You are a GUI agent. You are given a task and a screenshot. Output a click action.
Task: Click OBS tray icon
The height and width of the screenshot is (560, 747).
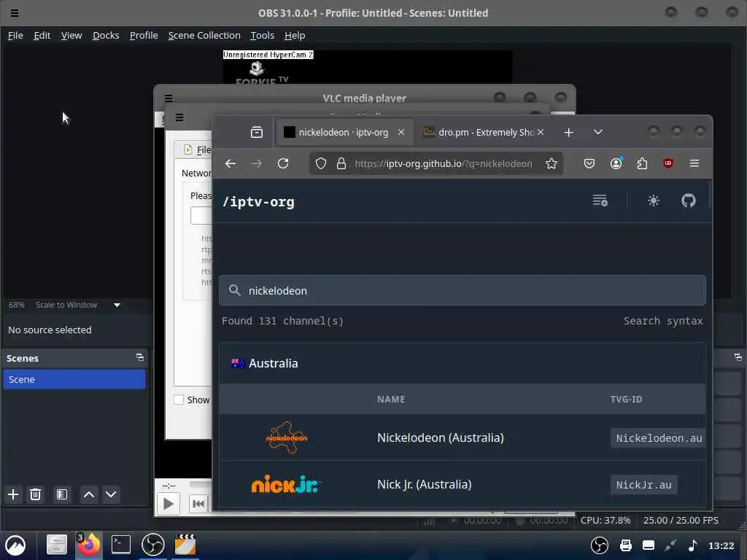coord(600,545)
